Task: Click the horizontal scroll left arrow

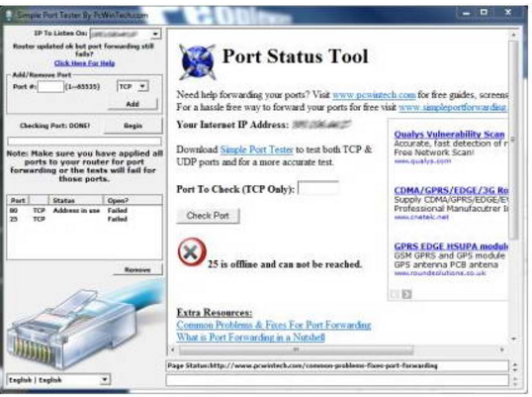Action: pos(173,349)
